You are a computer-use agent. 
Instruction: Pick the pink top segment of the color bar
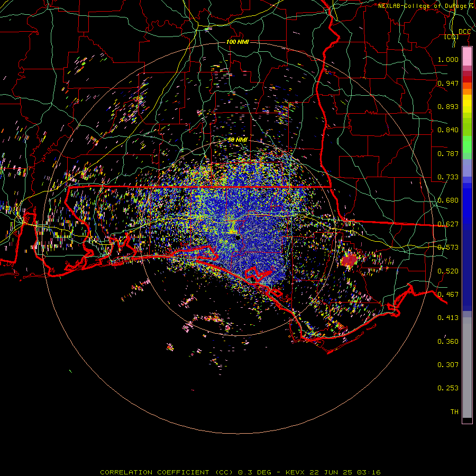coord(467,56)
